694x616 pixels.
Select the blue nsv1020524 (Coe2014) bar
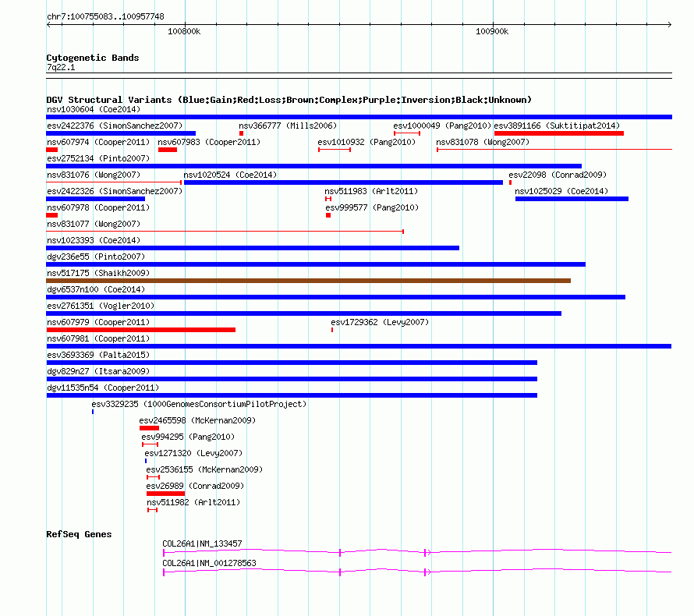pyautogui.click(x=343, y=182)
